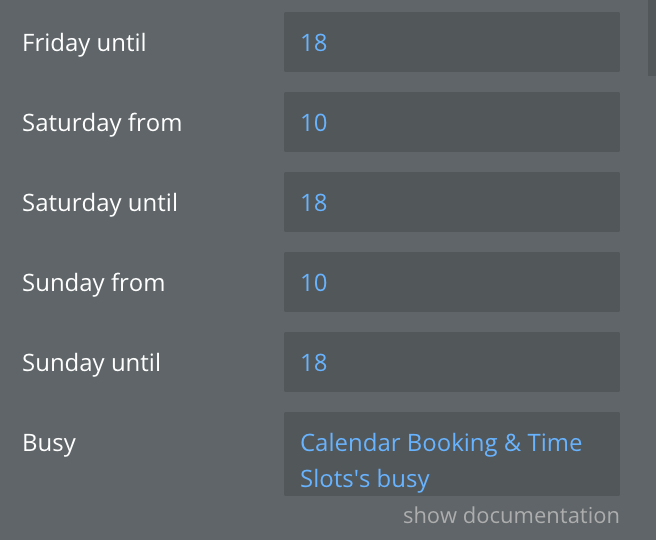
Task: Select the Saturday from label
Action: pyautogui.click(x=102, y=123)
